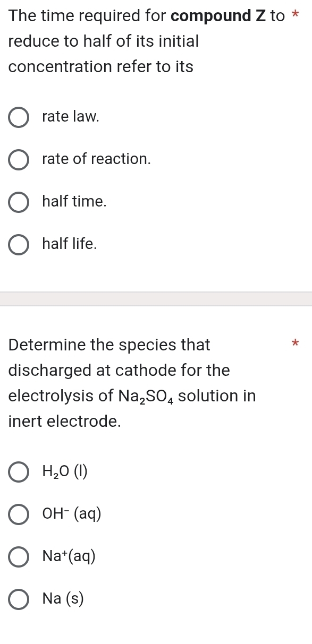Click the first question's heading text

coord(106,41)
